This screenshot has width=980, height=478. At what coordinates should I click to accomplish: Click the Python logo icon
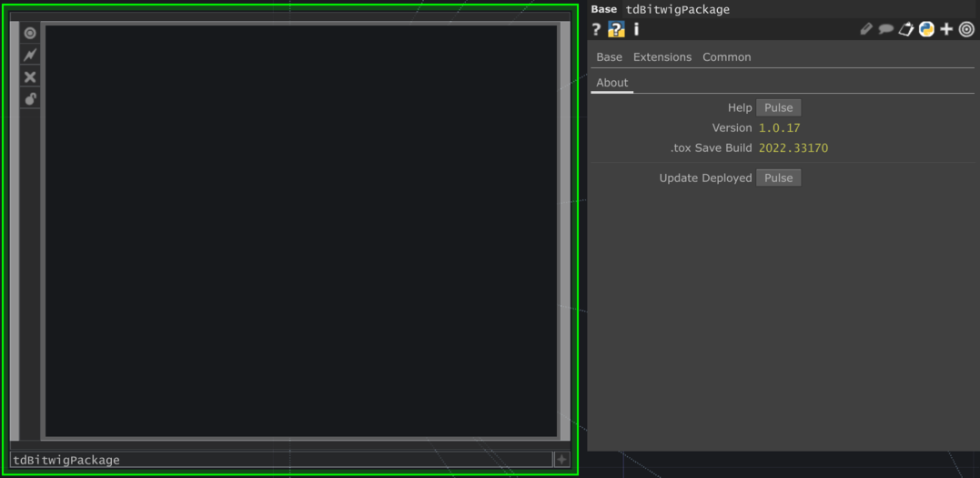(x=926, y=29)
